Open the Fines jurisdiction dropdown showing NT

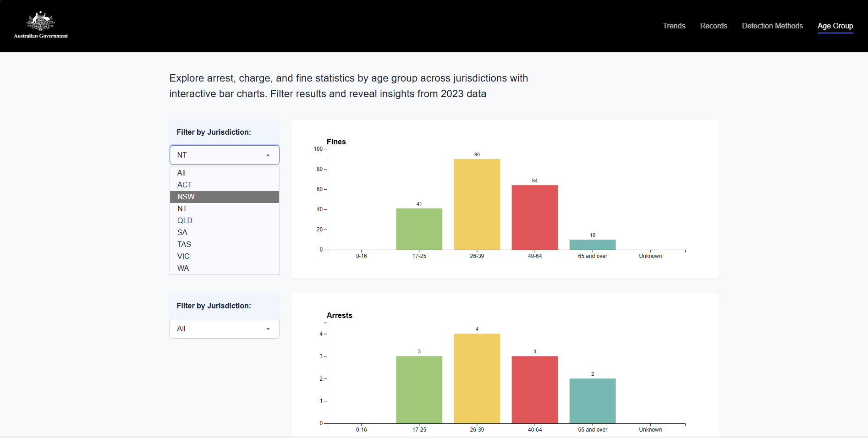point(224,155)
